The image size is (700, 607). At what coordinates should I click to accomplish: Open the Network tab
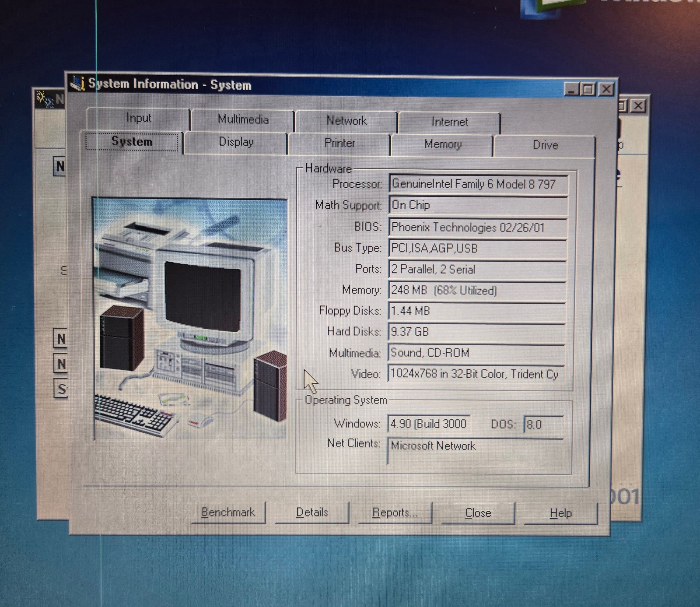coord(346,121)
